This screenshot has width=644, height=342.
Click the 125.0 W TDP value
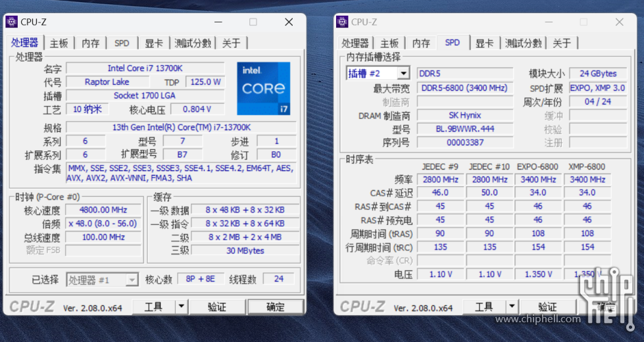(x=205, y=82)
